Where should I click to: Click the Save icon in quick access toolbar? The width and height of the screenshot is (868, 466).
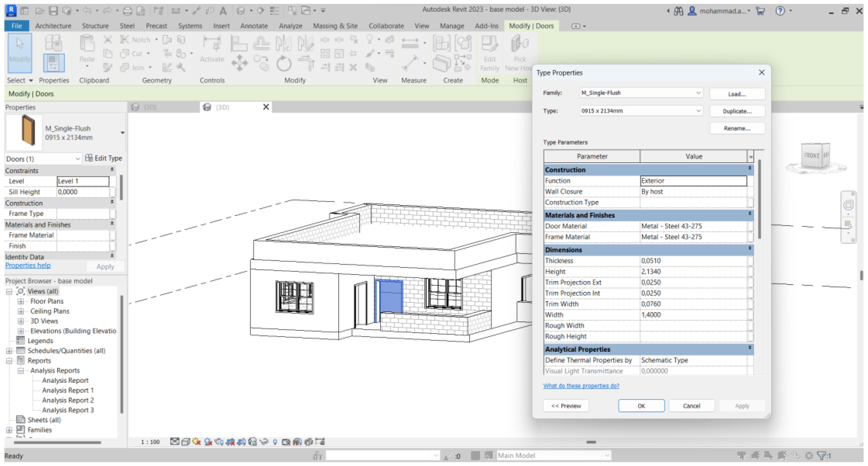click(54, 11)
